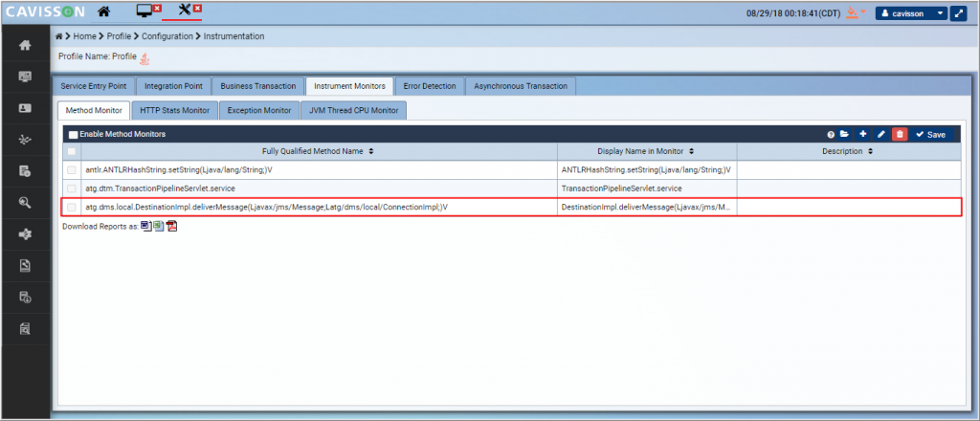Expand the orange paint bucket theme dropdown
The width and height of the screenshot is (980, 421).
pyautogui.click(x=857, y=13)
